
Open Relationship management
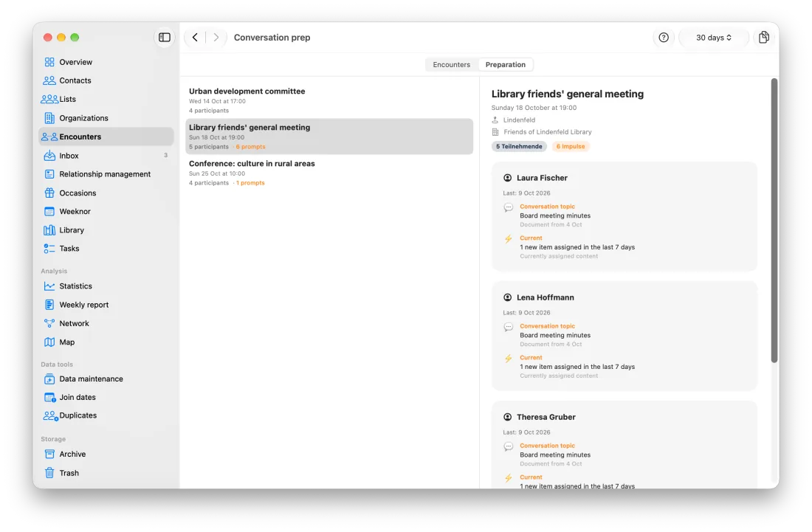pos(106,174)
